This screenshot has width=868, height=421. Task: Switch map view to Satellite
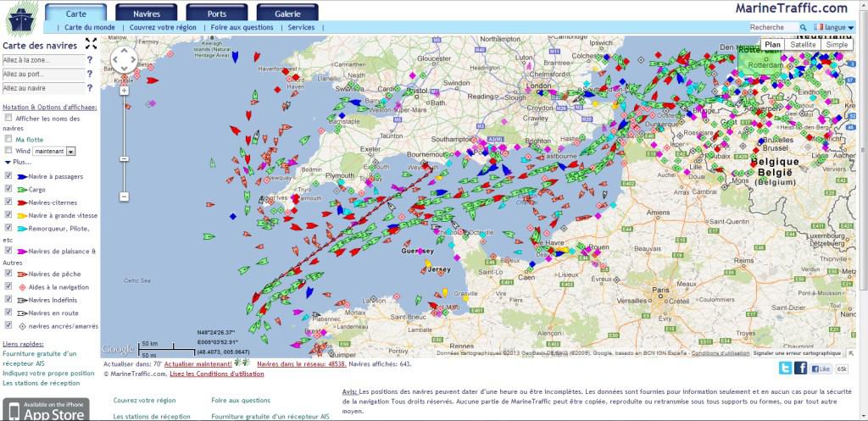click(x=803, y=45)
